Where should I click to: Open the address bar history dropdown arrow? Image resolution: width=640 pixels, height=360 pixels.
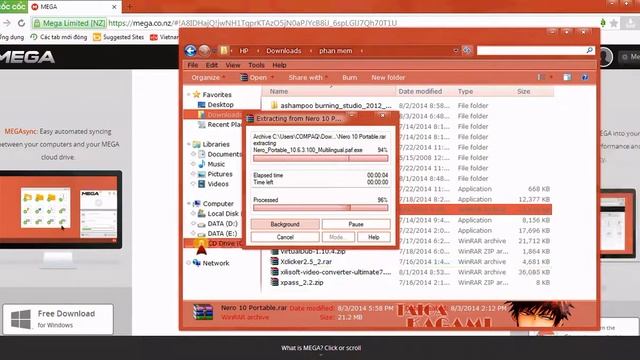pyautogui.click(x=456, y=51)
